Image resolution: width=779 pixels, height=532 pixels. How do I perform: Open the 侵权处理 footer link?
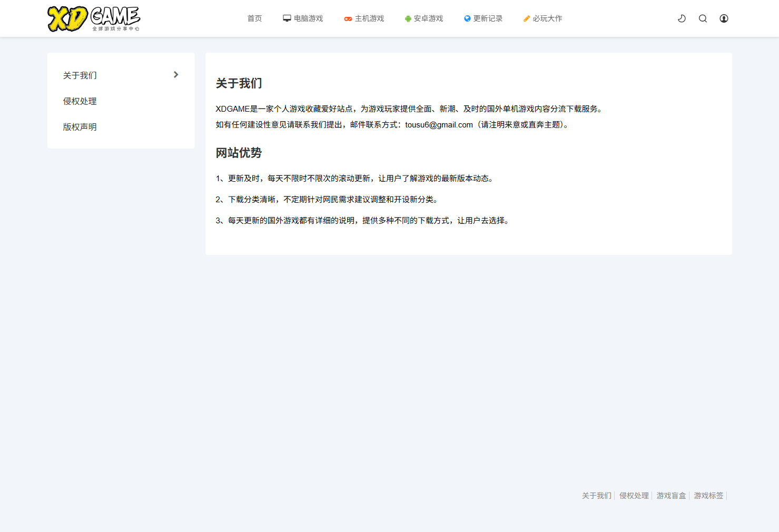point(634,496)
